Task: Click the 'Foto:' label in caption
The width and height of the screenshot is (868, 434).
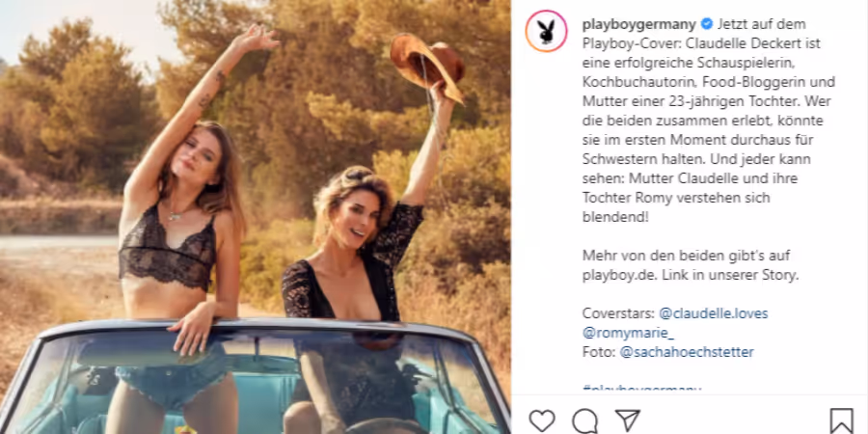Action: [598, 352]
